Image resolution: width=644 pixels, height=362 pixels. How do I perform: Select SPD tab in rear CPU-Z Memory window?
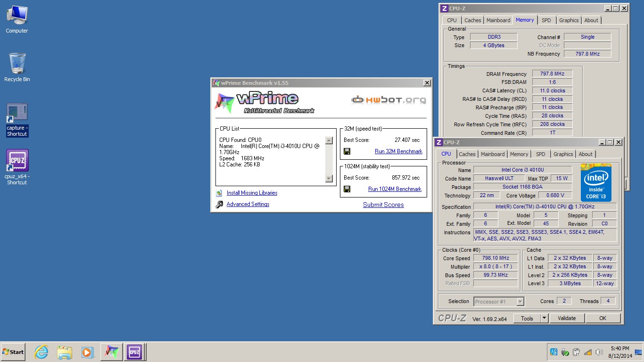[546, 20]
